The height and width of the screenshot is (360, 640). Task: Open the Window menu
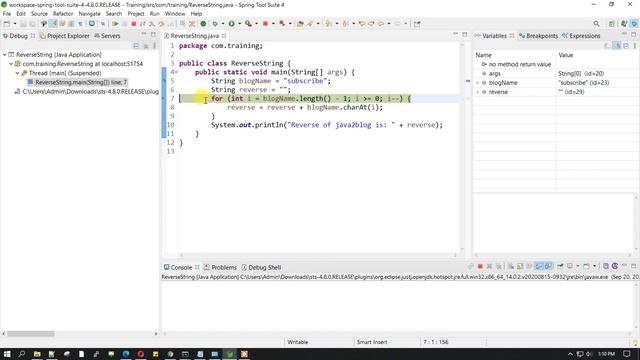(x=175, y=13)
